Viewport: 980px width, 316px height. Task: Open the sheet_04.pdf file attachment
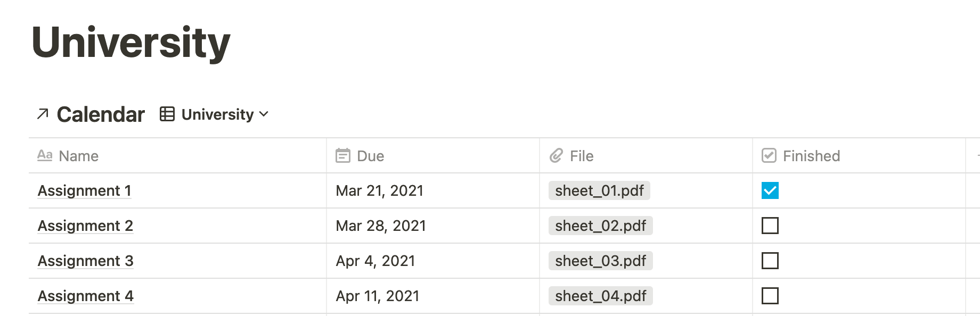click(600, 296)
